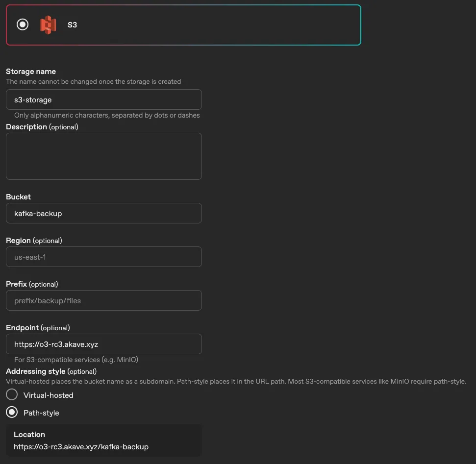Click the Location URL for kafka-backup

(x=81, y=446)
